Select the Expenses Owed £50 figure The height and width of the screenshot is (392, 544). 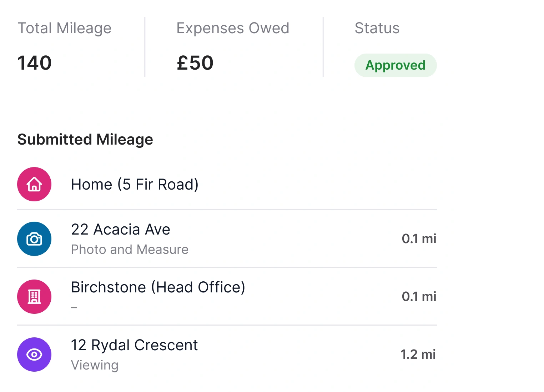tap(195, 63)
